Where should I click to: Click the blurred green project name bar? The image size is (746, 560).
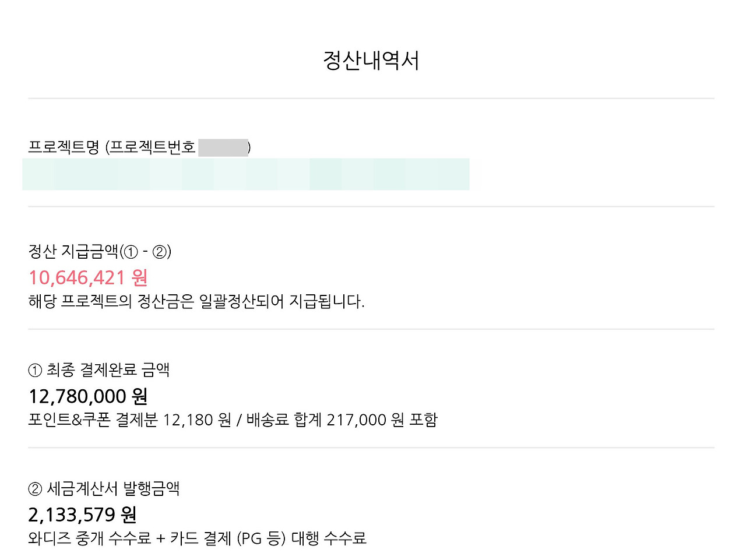(245, 174)
